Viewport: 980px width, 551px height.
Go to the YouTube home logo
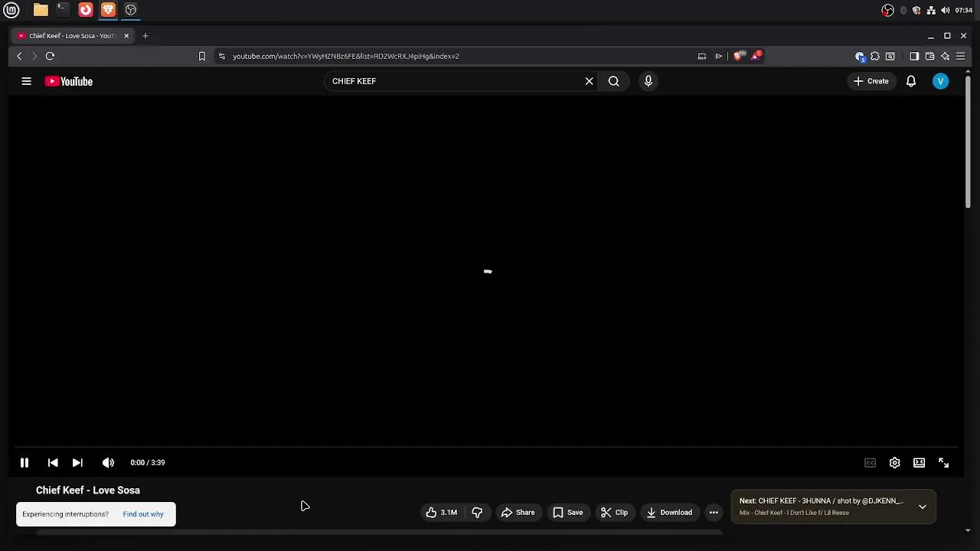[x=68, y=81]
